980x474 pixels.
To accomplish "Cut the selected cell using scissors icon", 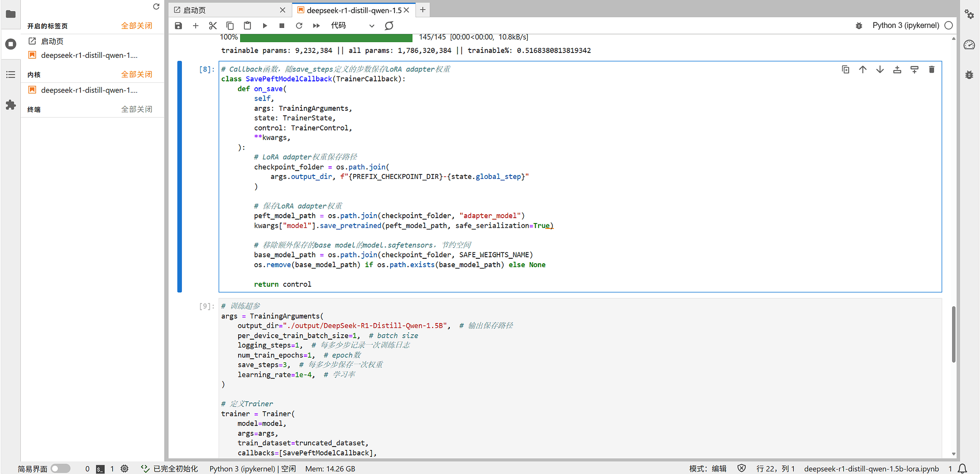I will click(213, 25).
